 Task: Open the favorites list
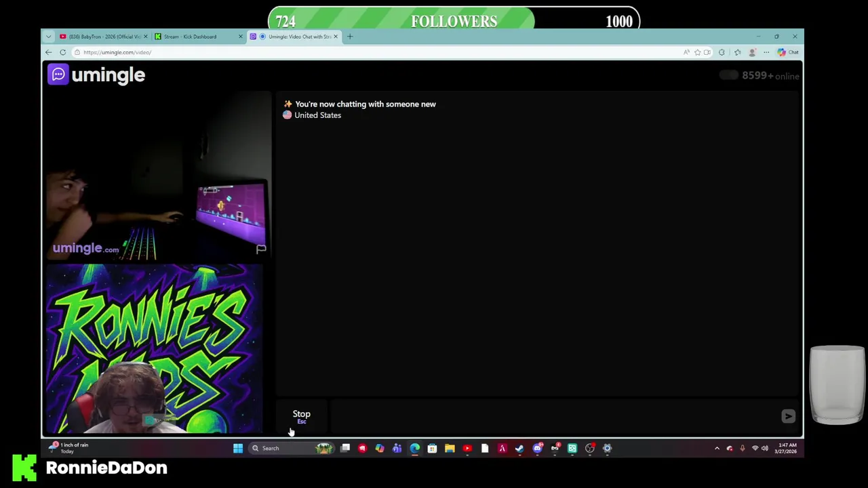[738, 52]
